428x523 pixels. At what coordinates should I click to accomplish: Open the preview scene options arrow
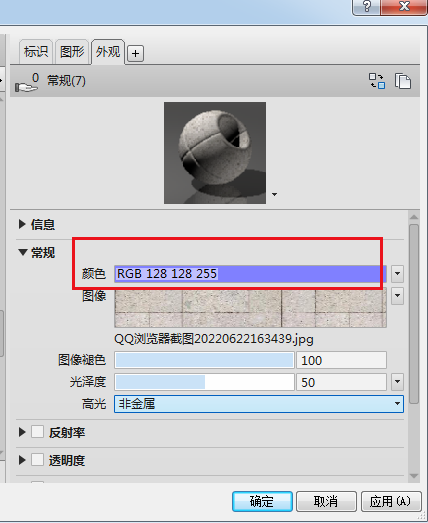[x=274, y=194]
